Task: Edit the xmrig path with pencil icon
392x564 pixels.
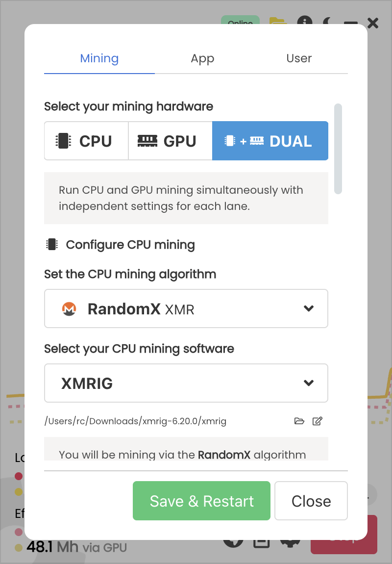Action: 317,421
